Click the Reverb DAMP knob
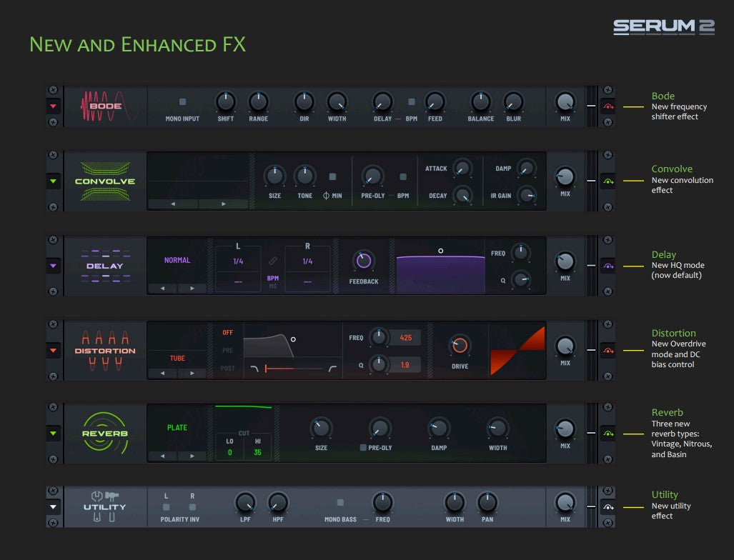 439,428
